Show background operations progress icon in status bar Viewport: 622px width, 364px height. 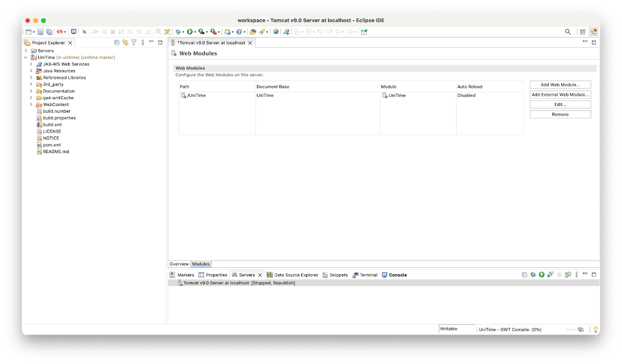click(580, 329)
